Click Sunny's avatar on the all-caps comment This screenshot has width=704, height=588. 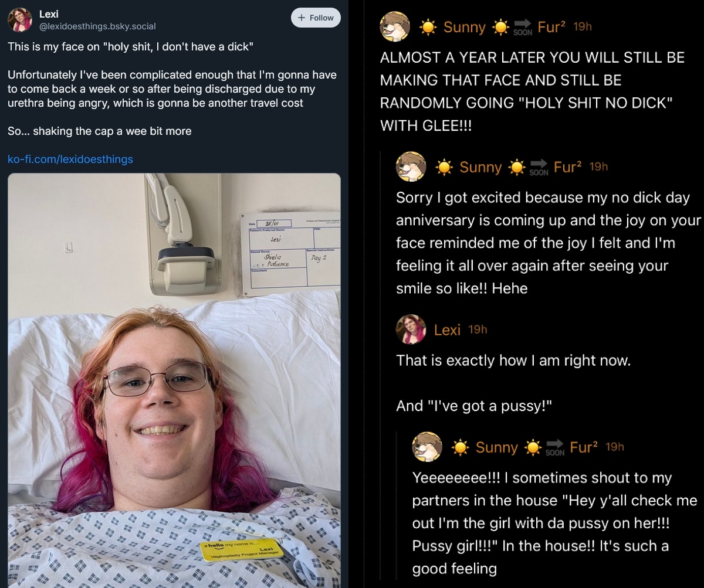click(x=395, y=27)
